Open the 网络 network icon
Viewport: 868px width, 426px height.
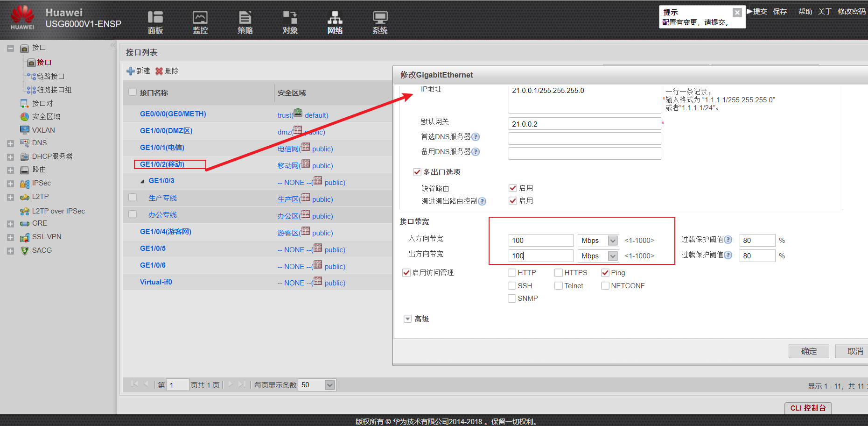(x=335, y=17)
